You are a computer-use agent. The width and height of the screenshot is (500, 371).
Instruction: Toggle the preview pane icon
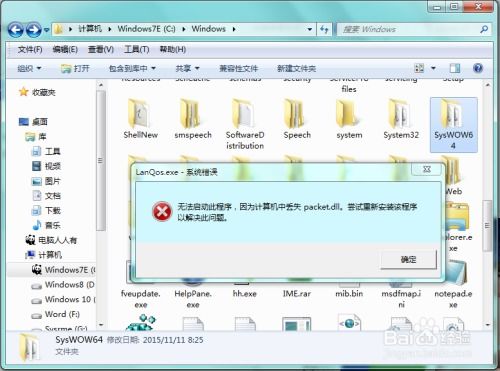coord(455,68)
